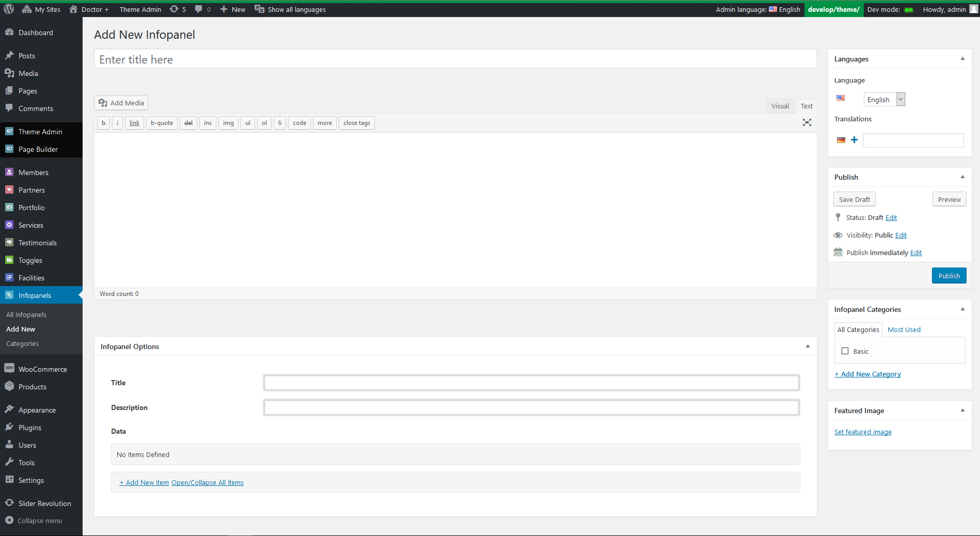Click the Dashboard gauge icon
This screenshot has height=536, width=980.
tap(9, 32)
